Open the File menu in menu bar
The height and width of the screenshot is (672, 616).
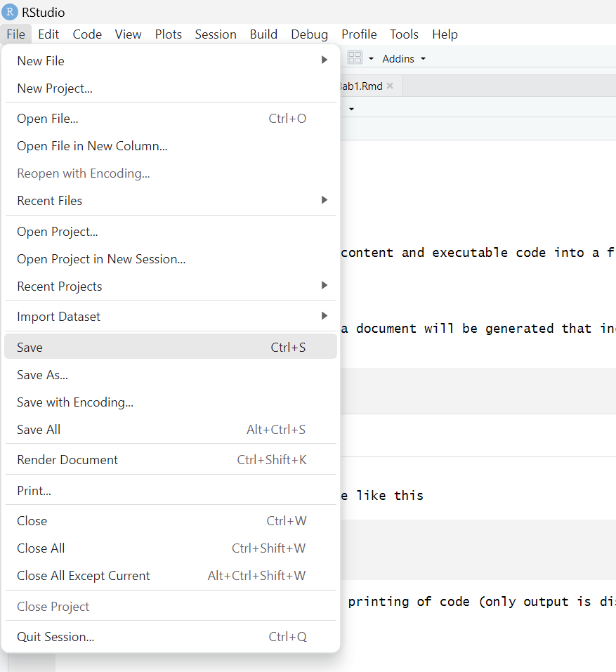tap(16, 34)
